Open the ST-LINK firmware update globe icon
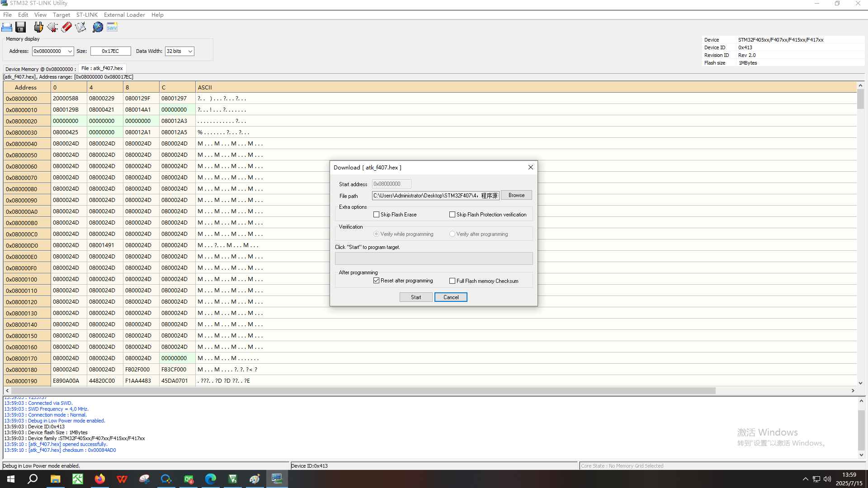The width and height of the screenshot is (868, 488). [98, 28]
